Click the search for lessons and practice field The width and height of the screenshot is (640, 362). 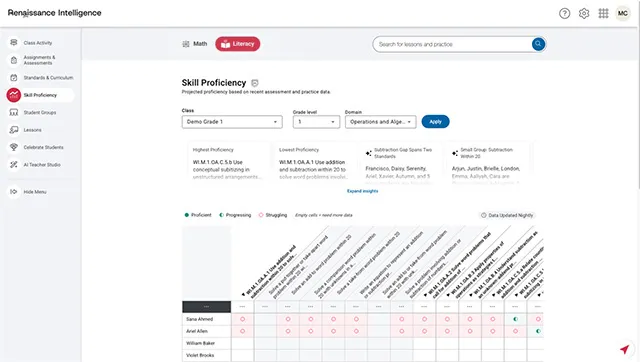pyautogui.click(x=452, y=44)
